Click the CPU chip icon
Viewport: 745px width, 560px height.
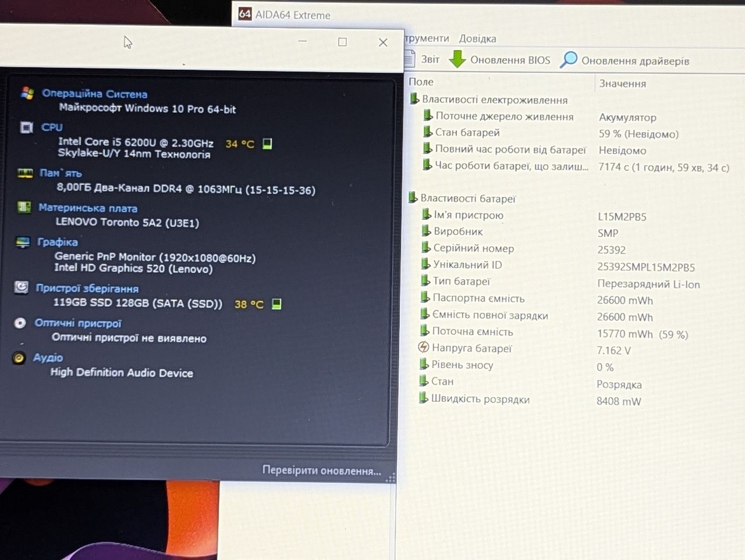point(27,127)
